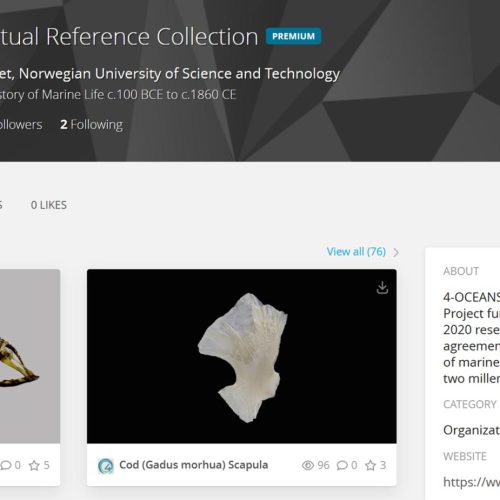Open the Cod (Gadus morhua) Scapula title link
The width and height of the screenshot is (500, 500).
click(x=193, y=465)
